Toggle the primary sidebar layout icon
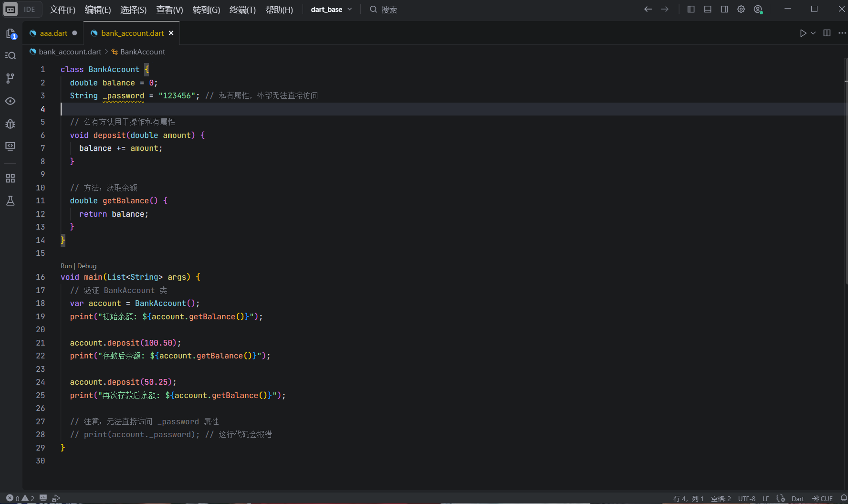Screen dimensions: 848x504 pos(691,9)
